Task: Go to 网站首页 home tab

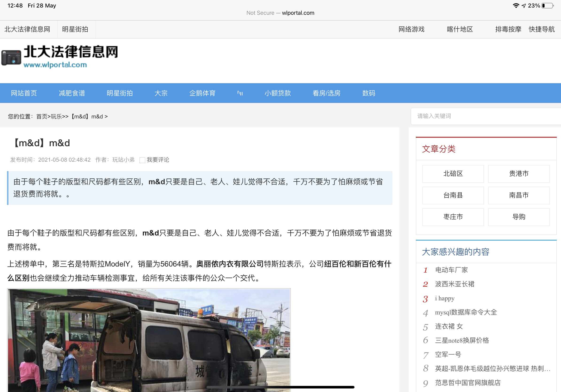Action: pyautogui.click(x=24, y=93)
